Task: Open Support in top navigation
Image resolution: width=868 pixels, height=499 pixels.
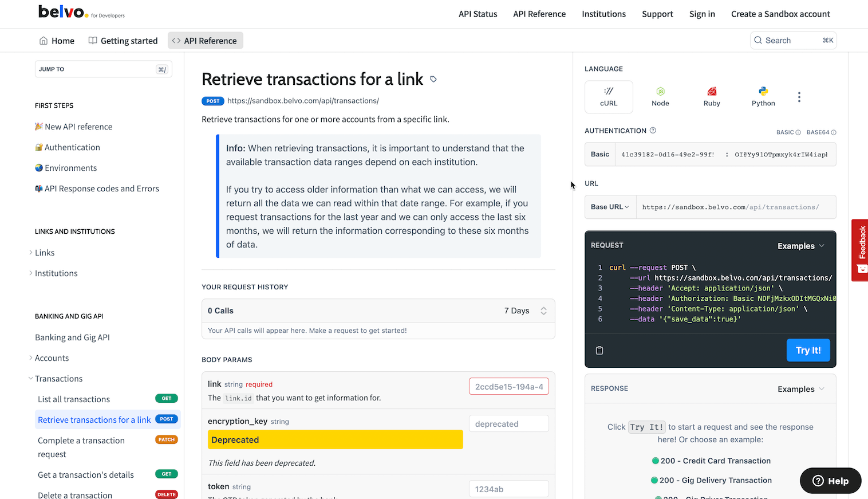Action: (x=657, y=14)
